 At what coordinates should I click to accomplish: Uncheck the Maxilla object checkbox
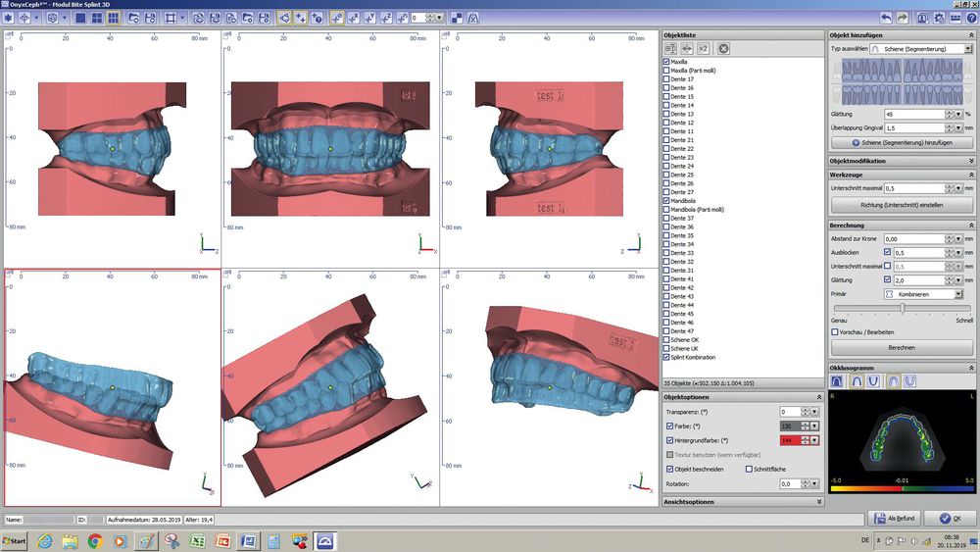tap(667, 62)
